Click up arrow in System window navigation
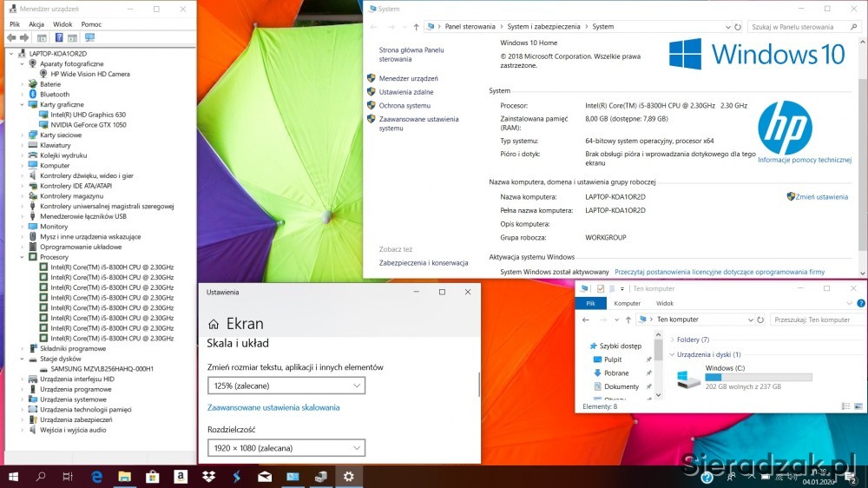This screenshot has height=488, width=868. tap(416, 27)
